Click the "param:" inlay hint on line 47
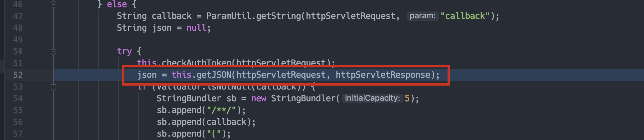644x140 pixels. [422, 16]
